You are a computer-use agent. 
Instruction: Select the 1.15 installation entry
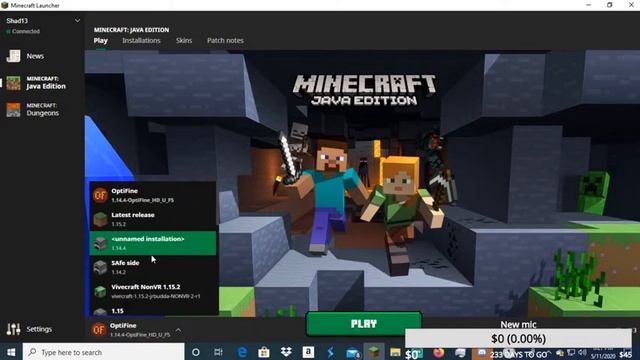(x=153, y=310)
